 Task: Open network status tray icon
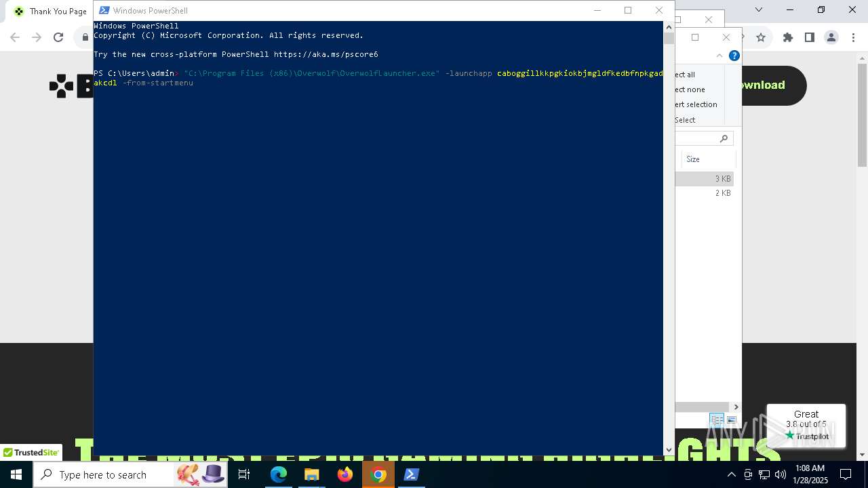tap(764, 474)
